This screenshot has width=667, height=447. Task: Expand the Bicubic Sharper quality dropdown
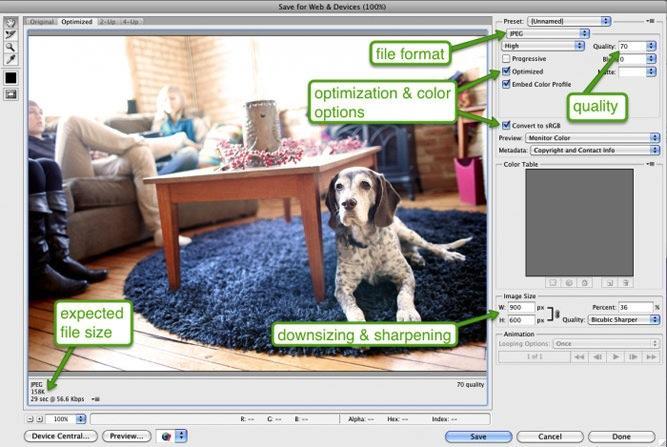point(623,320)
